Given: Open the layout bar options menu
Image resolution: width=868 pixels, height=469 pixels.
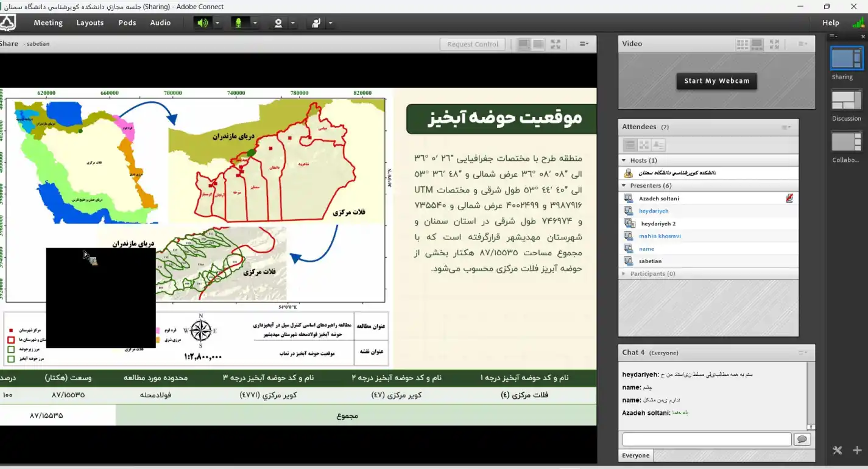Looking at the screenshot, I should 833,37.
